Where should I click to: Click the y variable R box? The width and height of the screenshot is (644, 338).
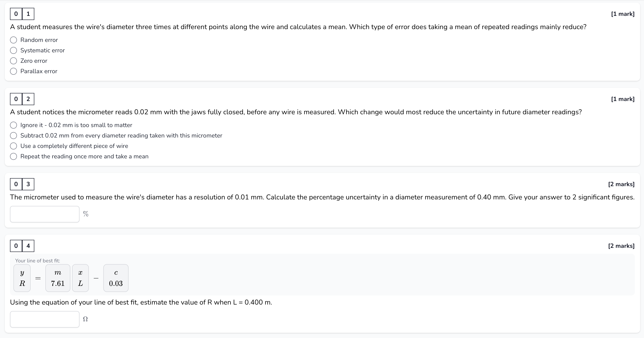coord(22,278)
